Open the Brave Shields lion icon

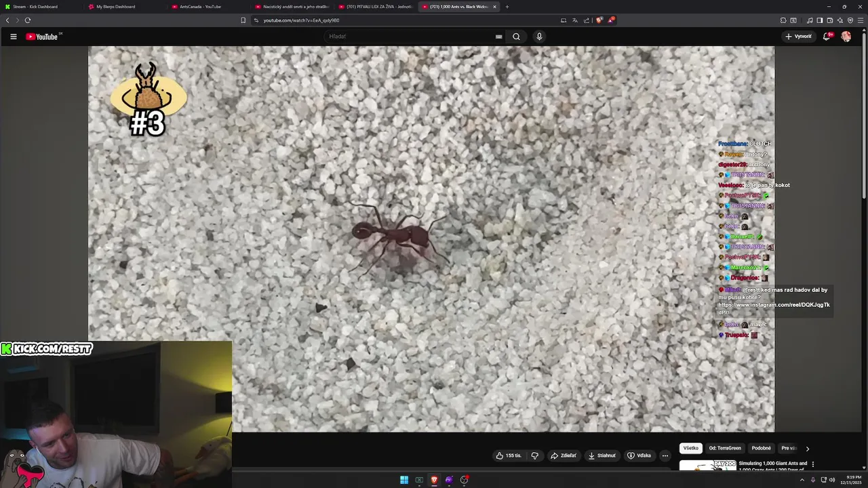[x=599, y=20]
